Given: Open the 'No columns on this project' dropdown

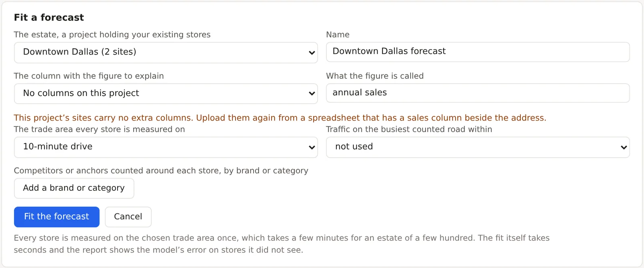Looking at the screenshot, I should [166, 94].
